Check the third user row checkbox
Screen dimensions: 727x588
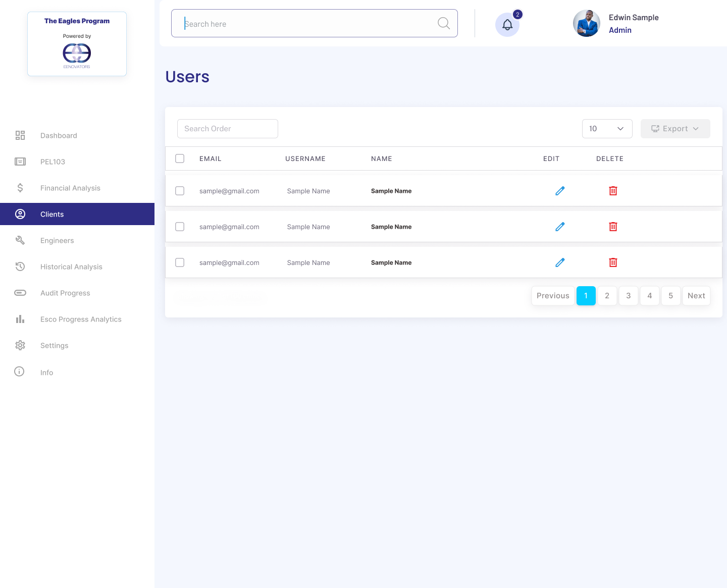(x=180, y=262)
